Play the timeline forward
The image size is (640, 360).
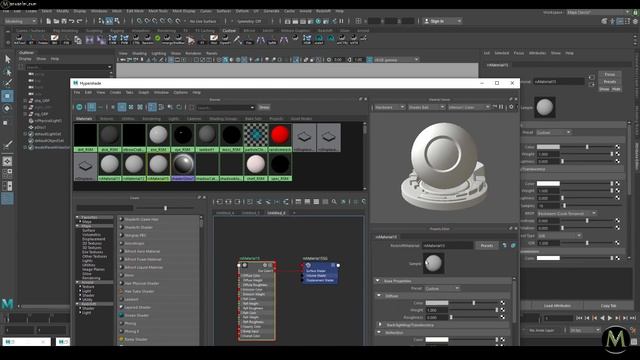pyautogui.click(x=610, y=318)
